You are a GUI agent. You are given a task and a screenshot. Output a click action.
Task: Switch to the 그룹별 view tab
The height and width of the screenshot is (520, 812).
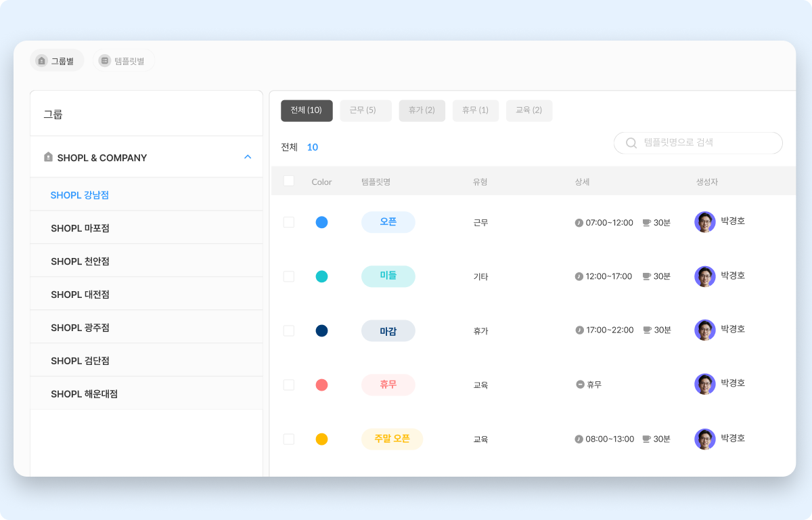pos(57,60)
